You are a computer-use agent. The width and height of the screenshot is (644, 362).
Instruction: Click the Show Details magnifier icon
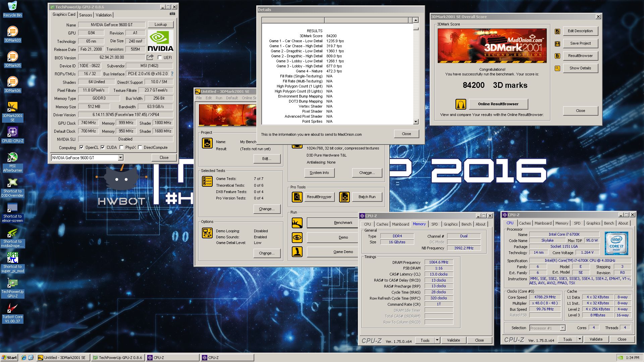coord(557,68)
